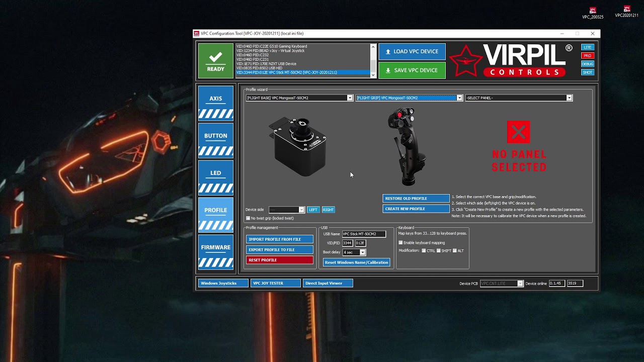Click the red Reset Profile button

(280, 260)
